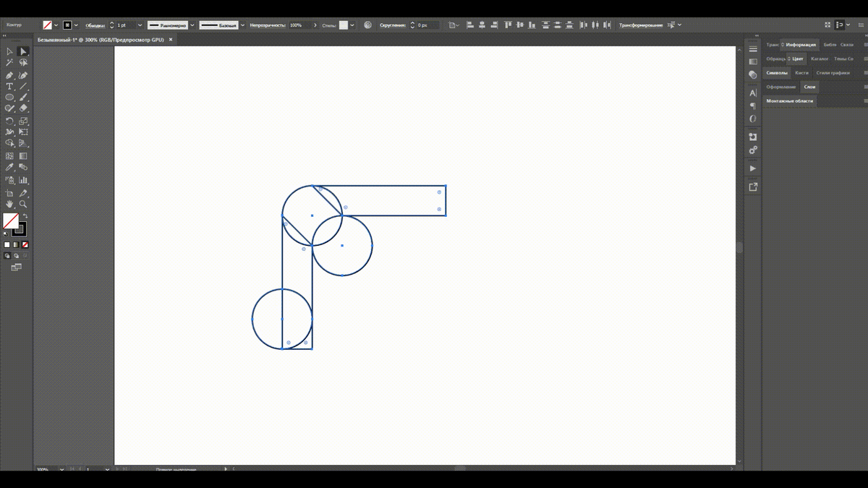Screen dimensions: 868x488
Task: Select the Scale tool
Action: pyautogui.click(x=23, y=121)
